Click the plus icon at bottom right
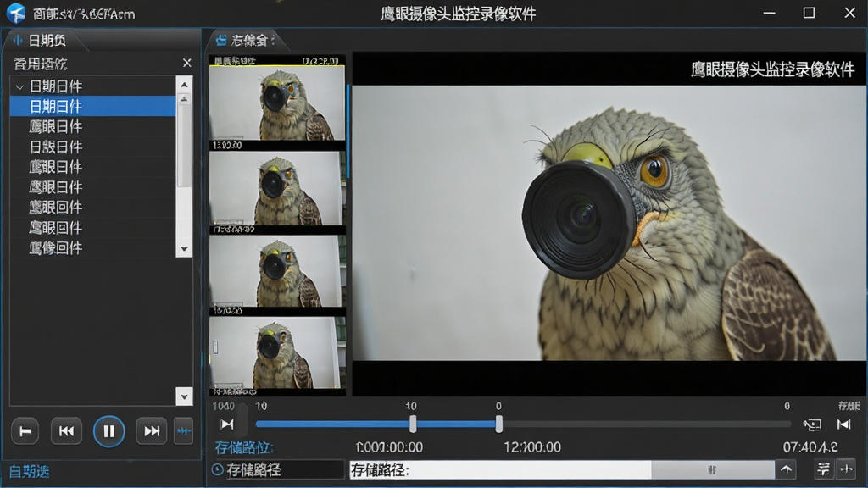868x488 pixels. (846, 469)
